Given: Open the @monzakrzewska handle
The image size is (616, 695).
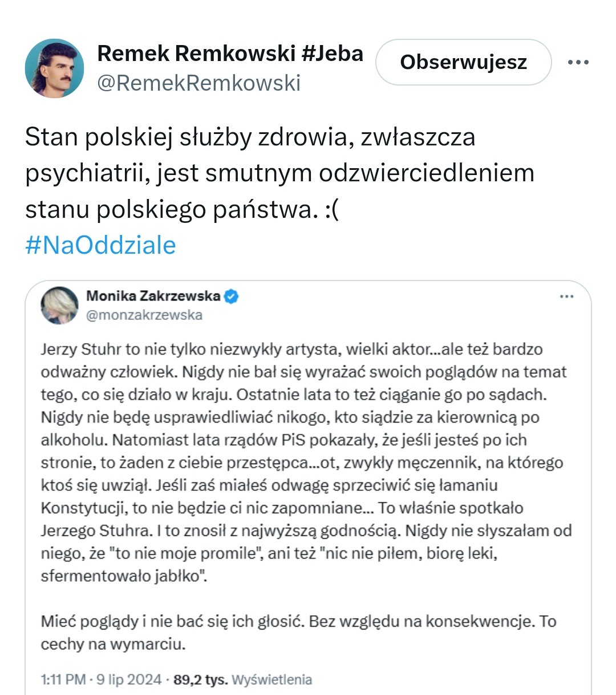Looking at the screenshot, I should point(144,315).
